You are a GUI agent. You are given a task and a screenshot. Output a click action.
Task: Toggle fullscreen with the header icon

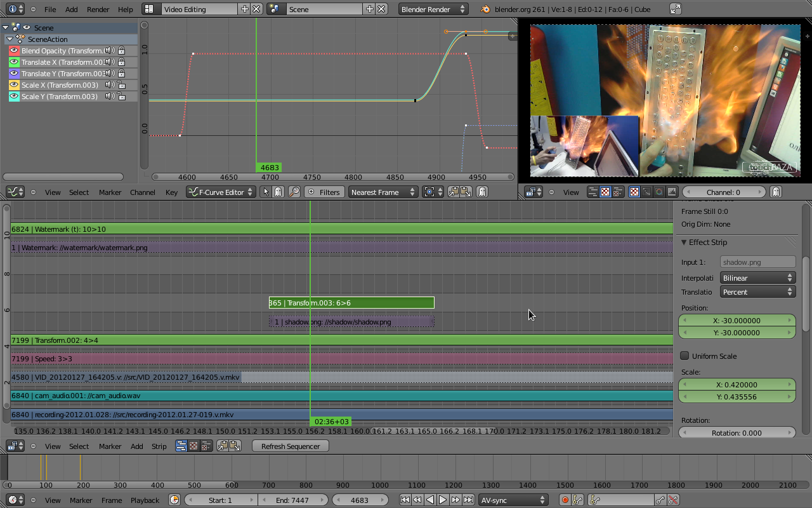coord(676,9)
